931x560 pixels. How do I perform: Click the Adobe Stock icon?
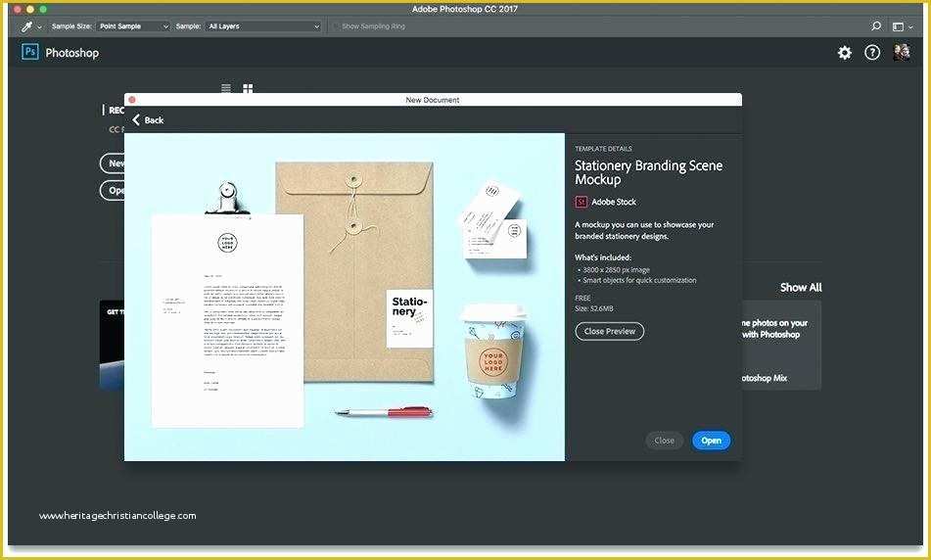tap(581, 202)
